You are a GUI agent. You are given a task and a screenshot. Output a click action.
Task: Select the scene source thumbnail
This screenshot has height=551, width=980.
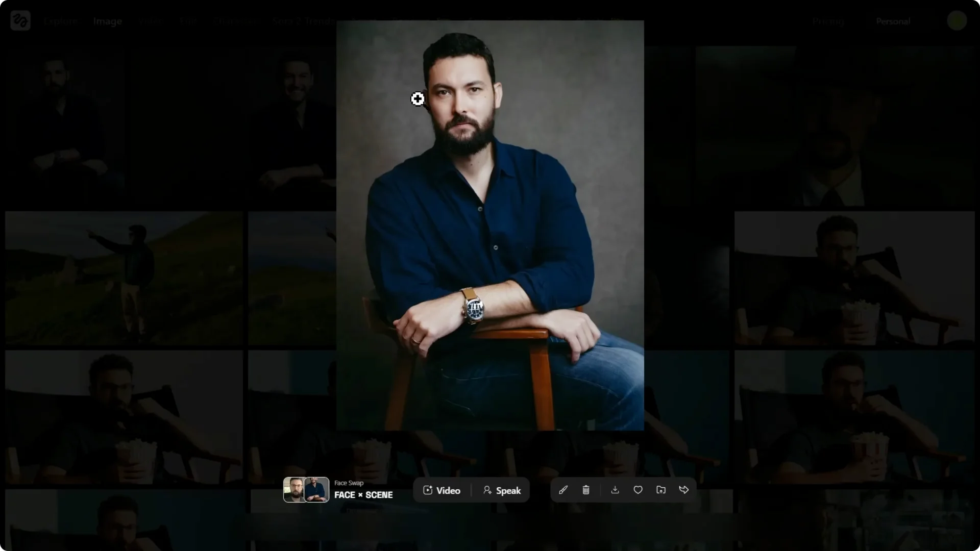coord(317,490)
